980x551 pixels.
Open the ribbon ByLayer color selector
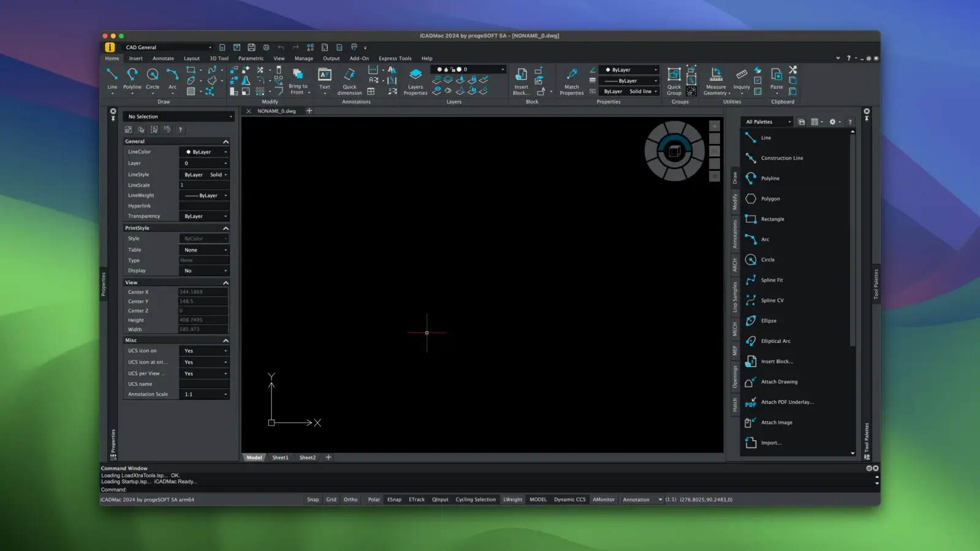630,70
